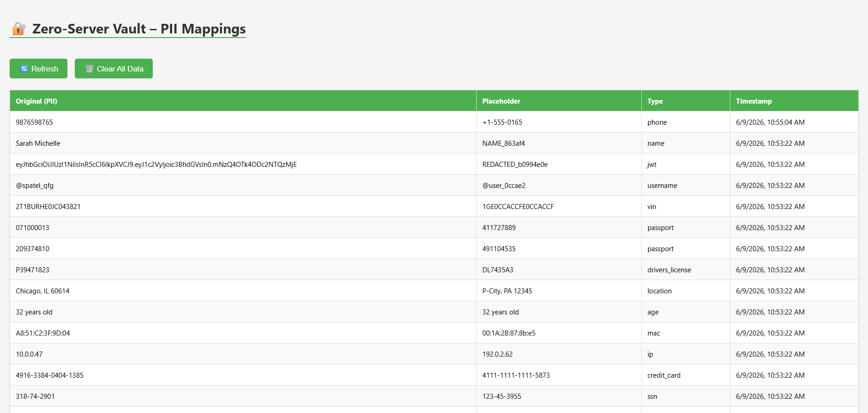Click the 'mac' type cell
The width and height of the screenshot is (868, 413).
tap(686, 333)
